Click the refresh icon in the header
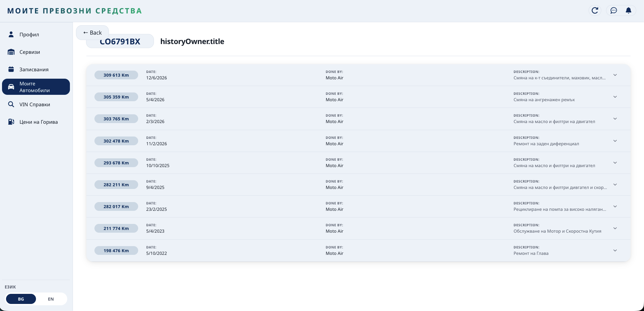The height and width of the screenshot is (311, 644). pyautogui.click(x=595, y=10)
